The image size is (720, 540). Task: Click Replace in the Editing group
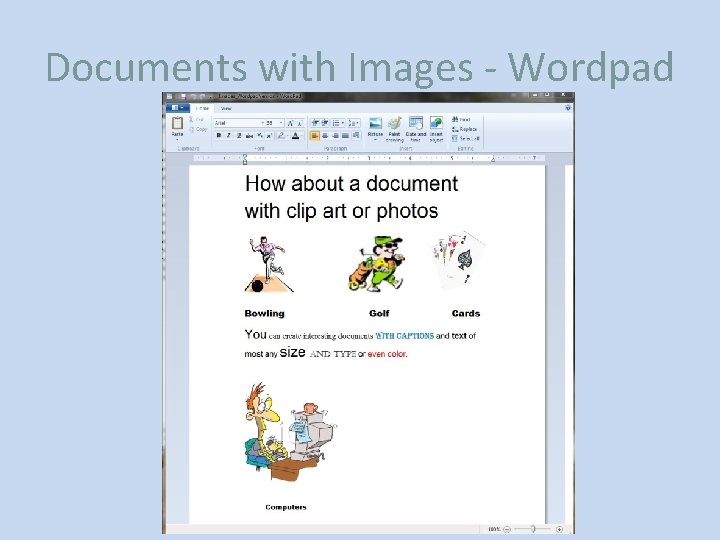click(x=465, y=129)
